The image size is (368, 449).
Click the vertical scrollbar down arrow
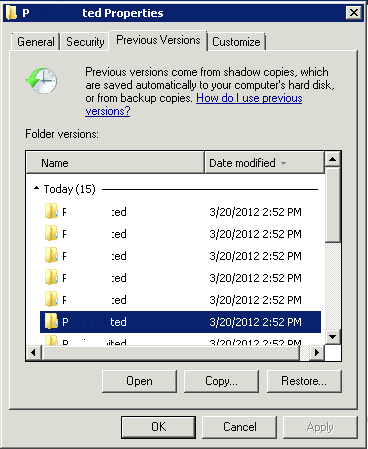[332, 337]
